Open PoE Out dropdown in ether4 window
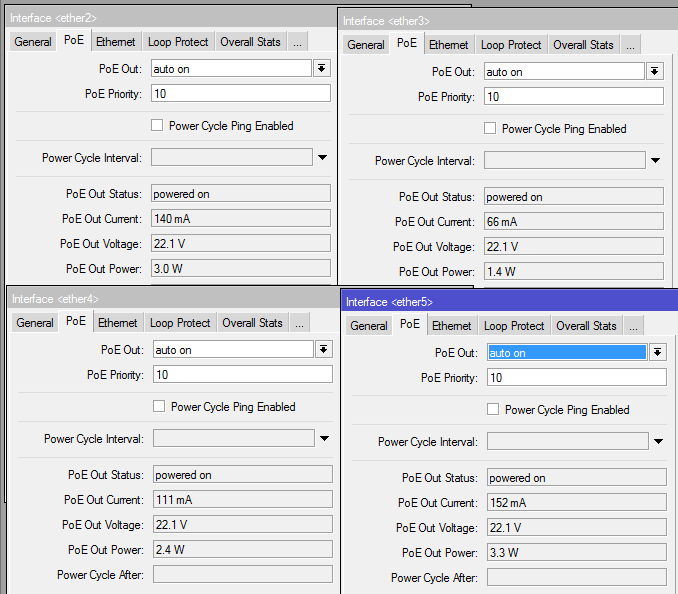 (x=324, y=349)
